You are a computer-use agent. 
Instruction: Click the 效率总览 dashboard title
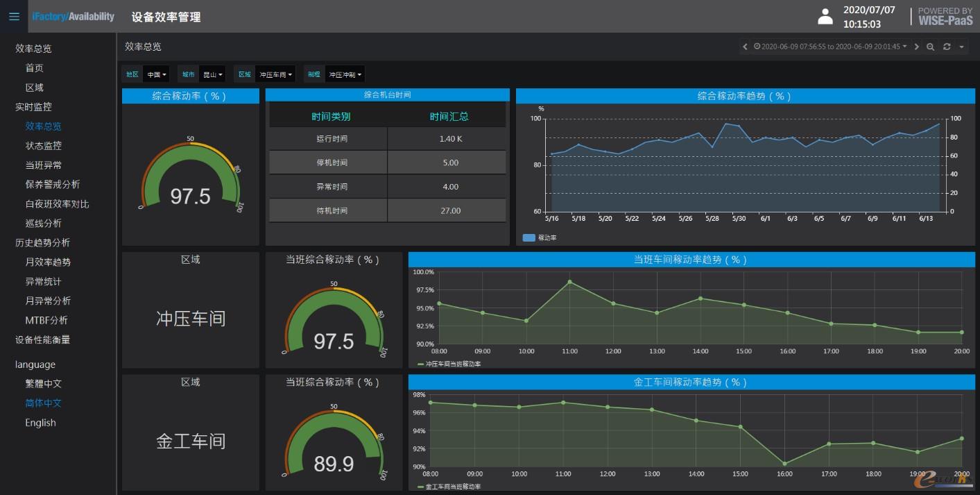pos(143,47)
